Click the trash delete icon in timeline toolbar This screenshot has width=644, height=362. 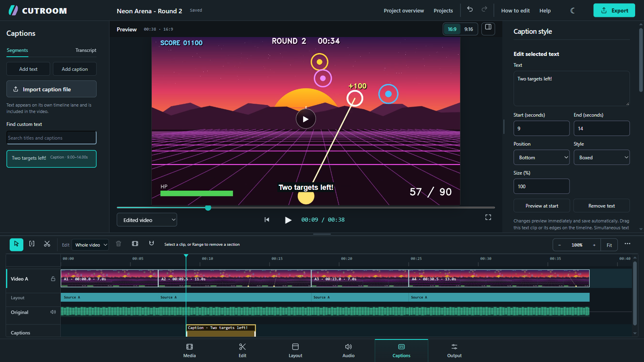(118, 244)
